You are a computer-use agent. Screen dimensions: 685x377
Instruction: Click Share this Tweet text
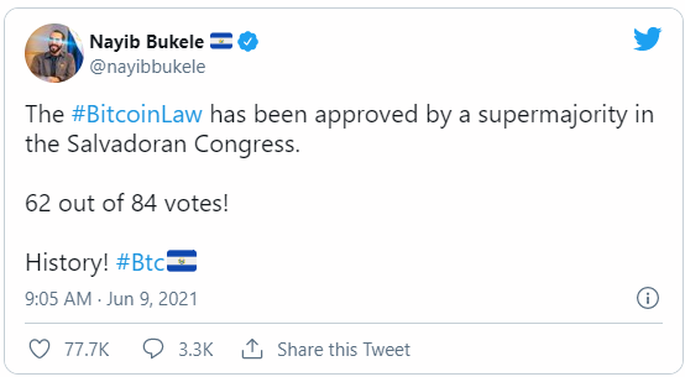tap(344, 349)
